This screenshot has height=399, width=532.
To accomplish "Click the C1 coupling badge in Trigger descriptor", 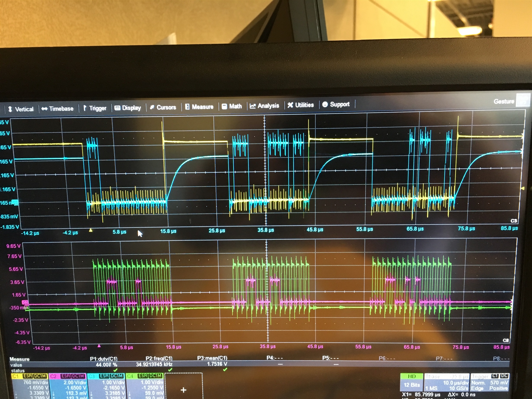I will tap(495, 376).
